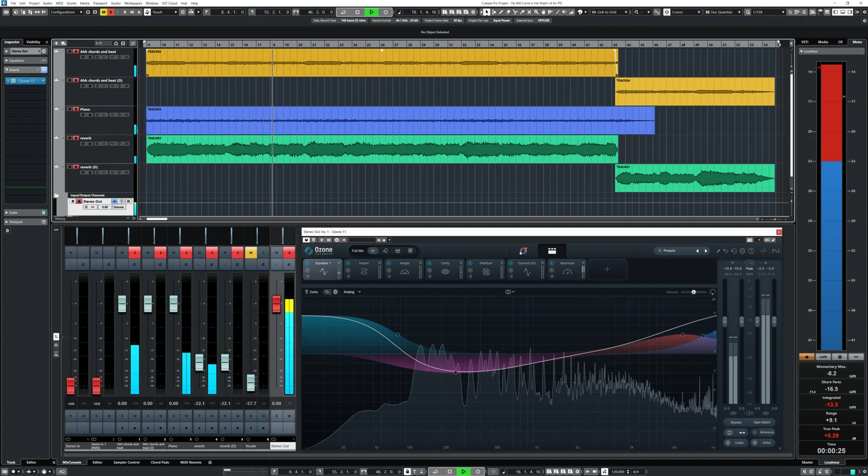This screenshot has width=868, height=476.
Task: Open Ozone settings gear icon
Action: click(743, 251)
